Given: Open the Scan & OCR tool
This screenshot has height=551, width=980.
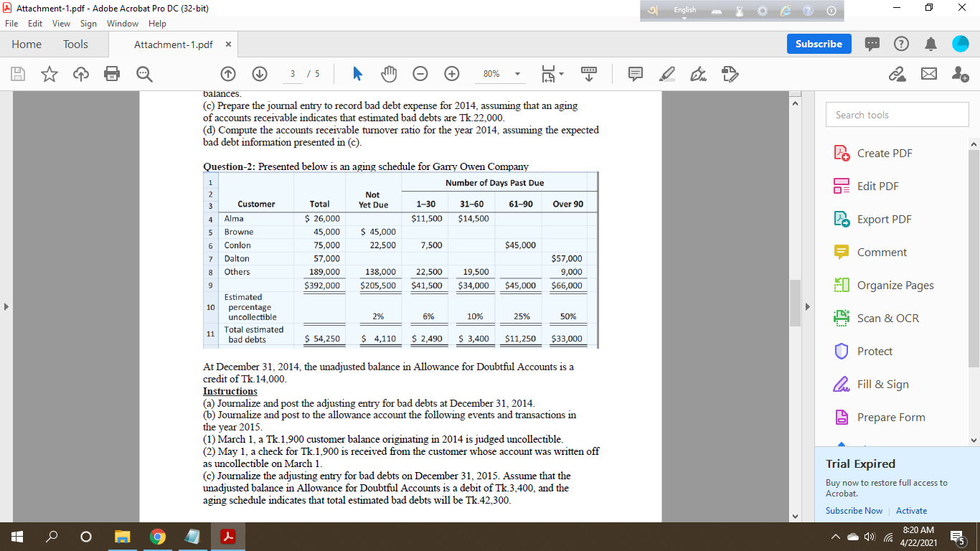Looking at the screenshot, I should coord(876,319).
